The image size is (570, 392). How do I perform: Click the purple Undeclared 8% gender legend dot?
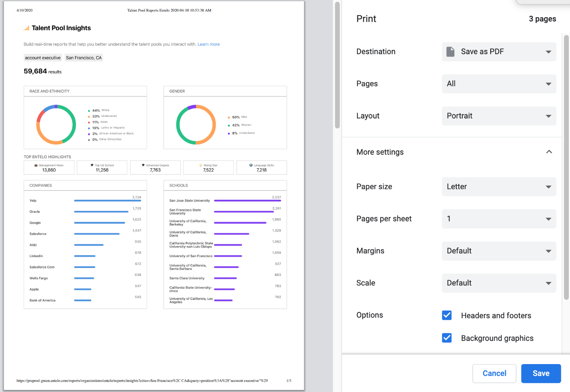229,134
